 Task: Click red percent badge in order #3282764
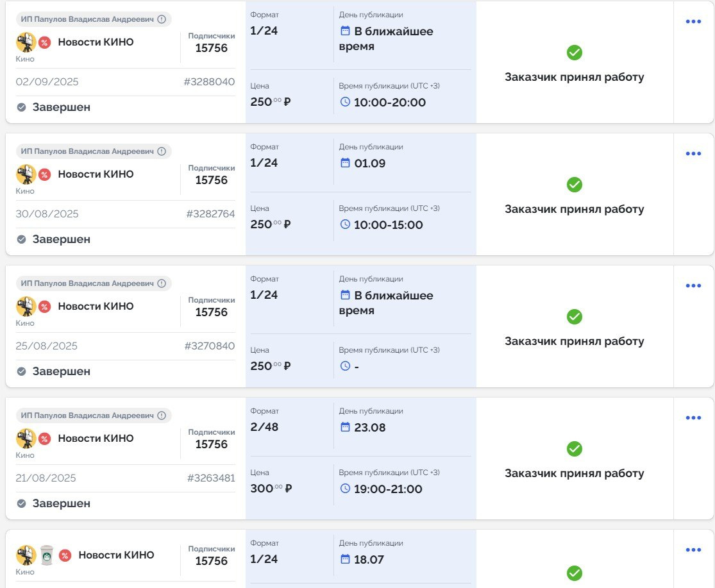[x=44, y=174]
